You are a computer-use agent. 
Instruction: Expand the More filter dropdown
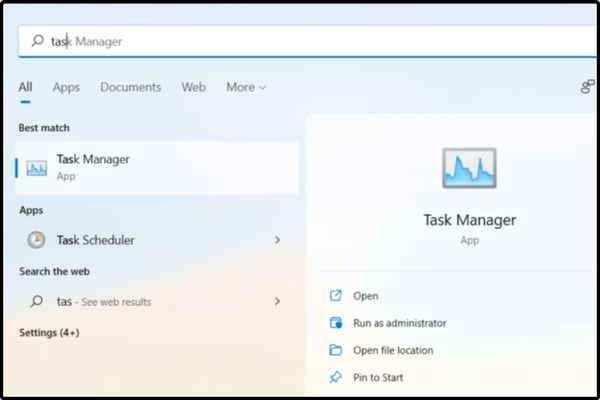246,88
